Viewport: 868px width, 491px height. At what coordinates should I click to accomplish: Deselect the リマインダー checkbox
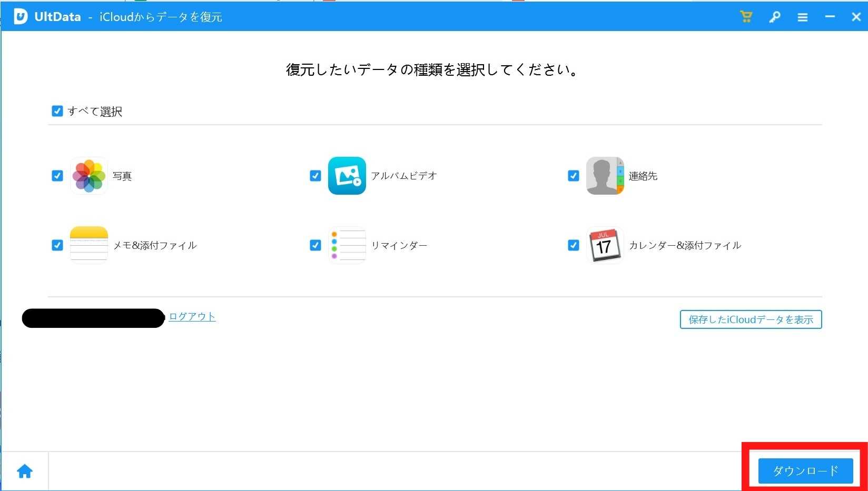pyautogui.click(x=315, y=245)
